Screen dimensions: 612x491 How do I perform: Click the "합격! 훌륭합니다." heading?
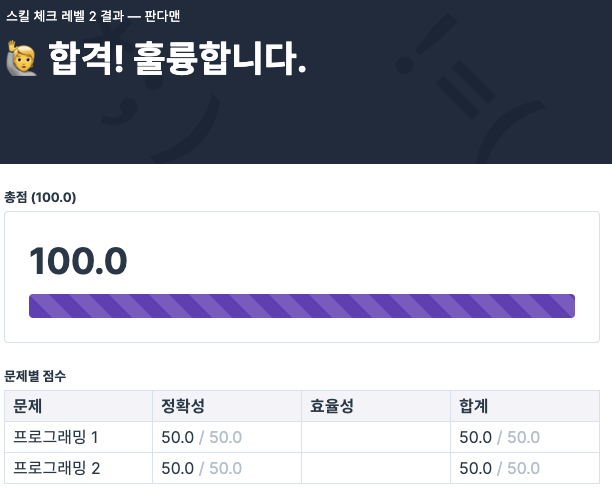pyautogui.click(x=174, y=58)
